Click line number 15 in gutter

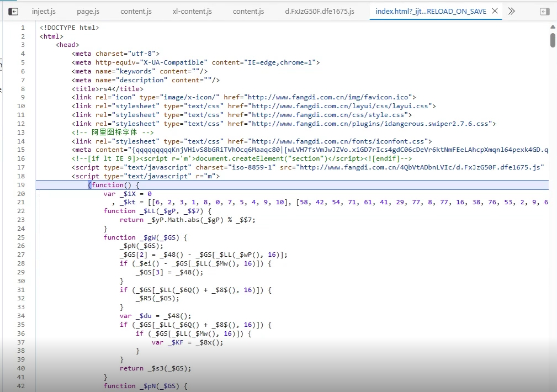[21, 150]
